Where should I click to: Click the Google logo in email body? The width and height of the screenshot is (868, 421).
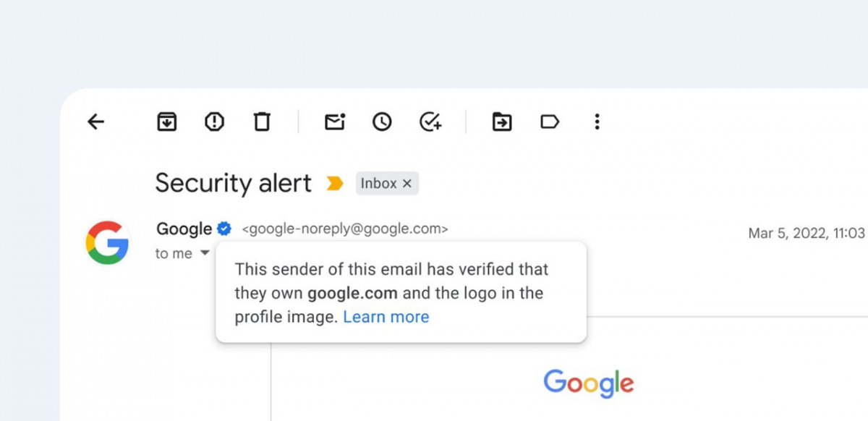588,383
